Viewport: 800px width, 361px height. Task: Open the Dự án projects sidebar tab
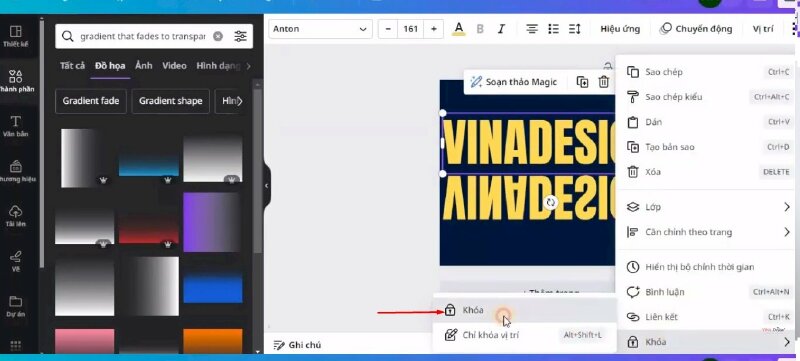coord(16,306)
